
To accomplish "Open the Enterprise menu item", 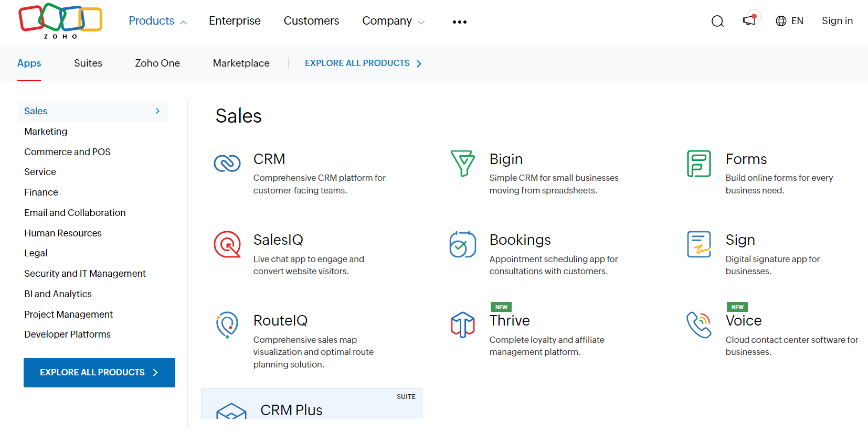I will click(235, 21).
